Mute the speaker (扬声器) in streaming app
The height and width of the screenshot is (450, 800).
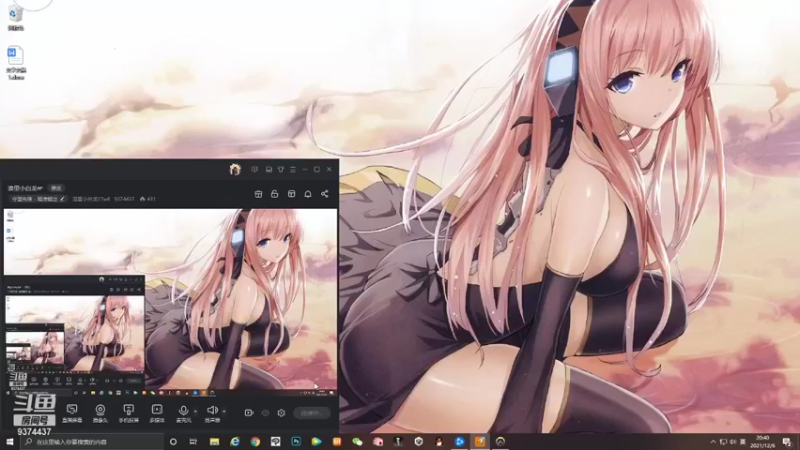tap(212, 413)
